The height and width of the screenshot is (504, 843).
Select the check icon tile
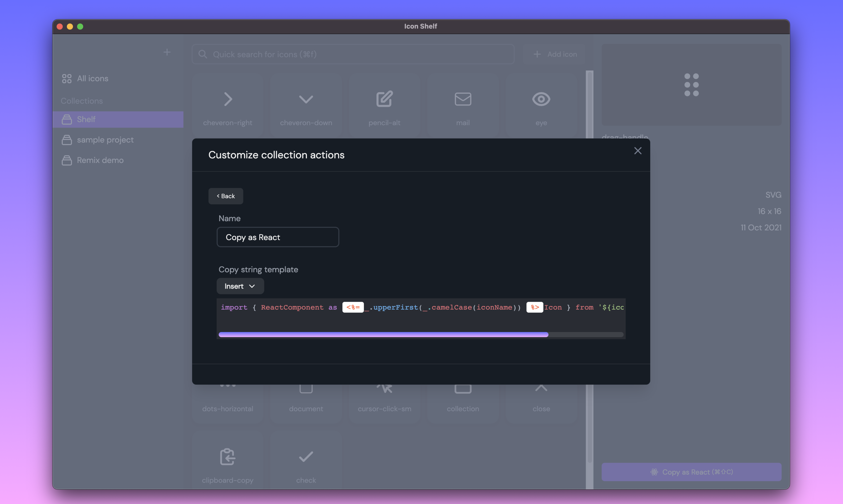coord(306,460)
